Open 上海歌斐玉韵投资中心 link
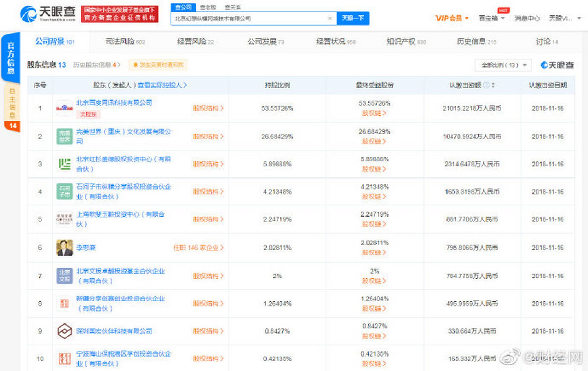Screen dimensions: 588x371 coord(120,219)
